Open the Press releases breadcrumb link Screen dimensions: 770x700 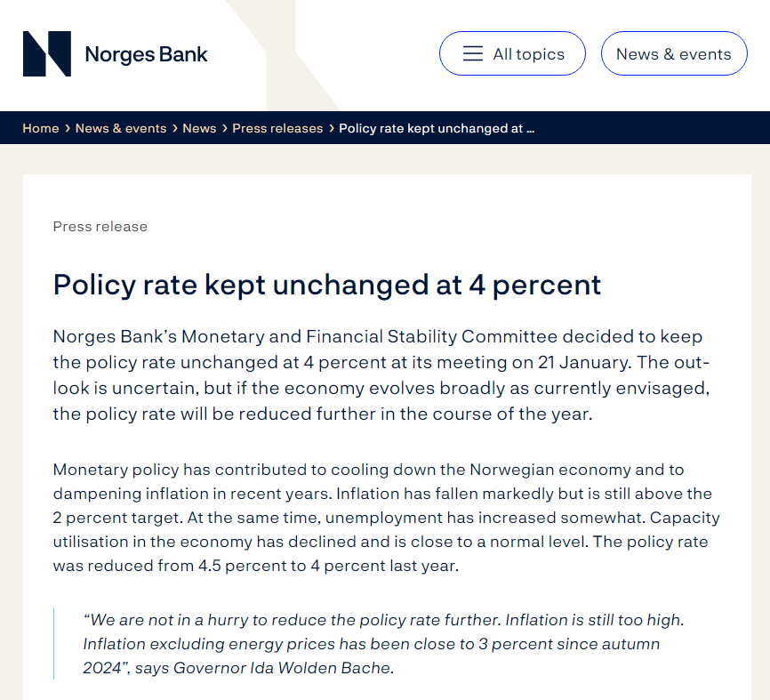(x=277, y=128)
